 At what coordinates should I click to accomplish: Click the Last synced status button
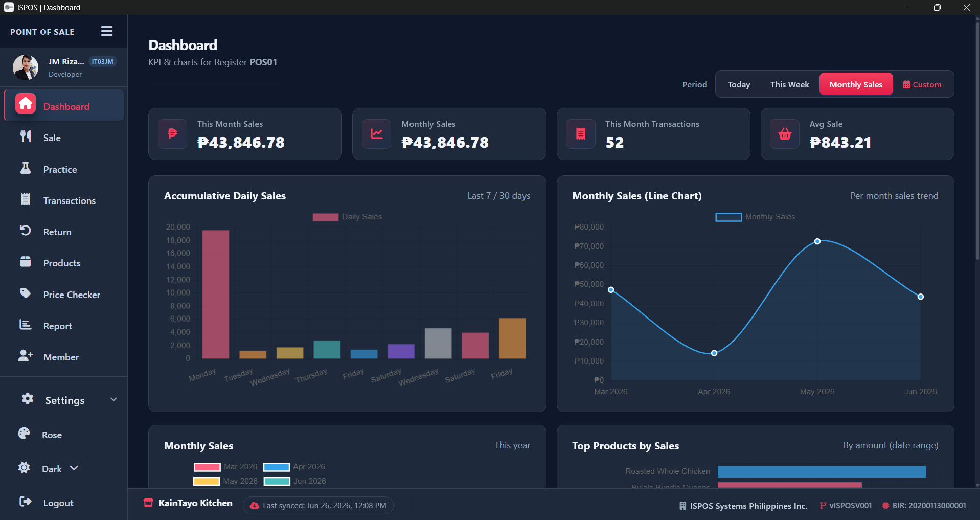point(318,505)
